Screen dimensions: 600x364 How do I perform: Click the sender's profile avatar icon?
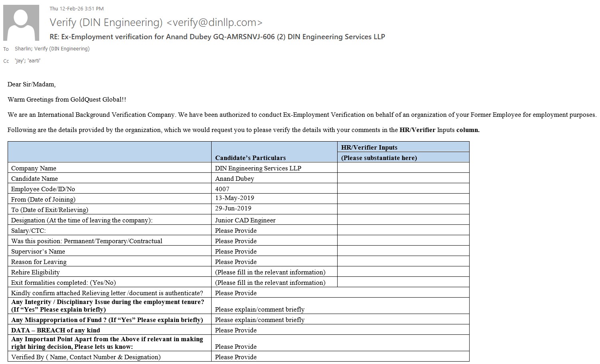(21, 23)
